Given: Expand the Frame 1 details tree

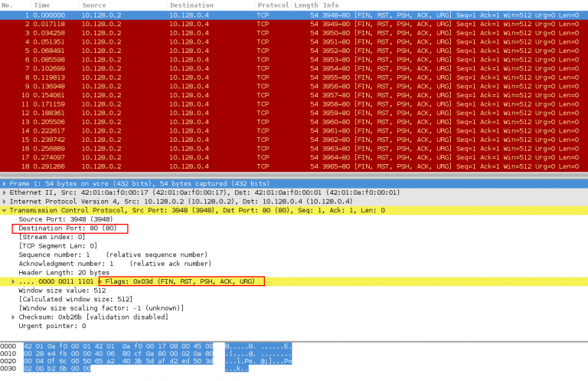Looking at the screenshot, I should (x=5, y=183).
